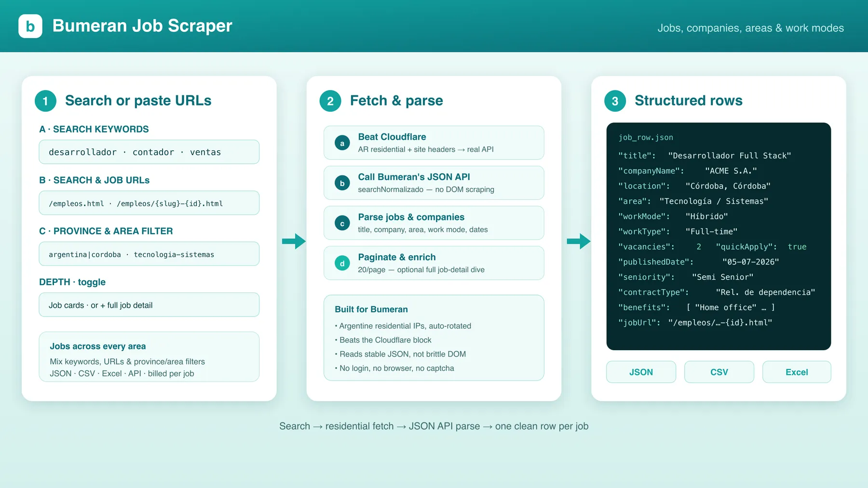Click the "Full-time" workType value
Viewport: 868px width, 488px height.
[712, 232]
